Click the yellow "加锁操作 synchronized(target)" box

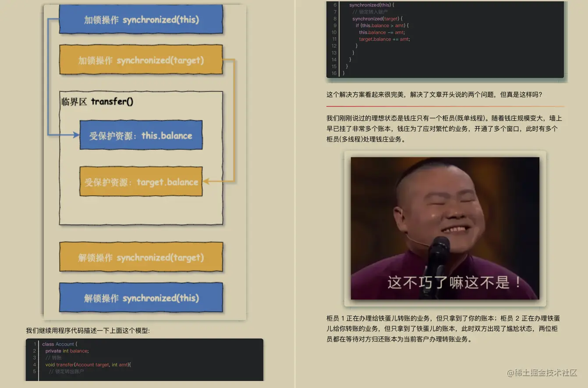(x=141, y=60)
